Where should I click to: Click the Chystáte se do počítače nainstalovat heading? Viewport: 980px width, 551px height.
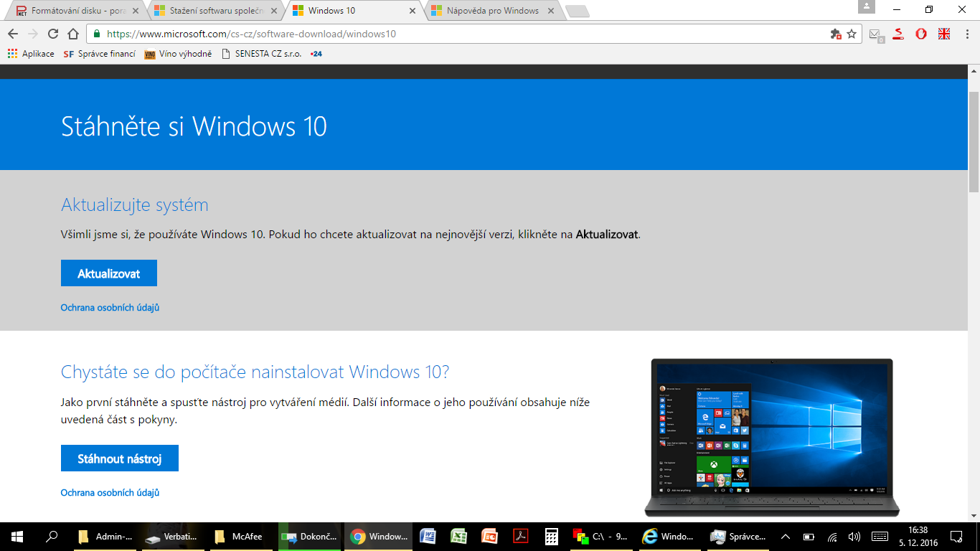pos(255,372)
